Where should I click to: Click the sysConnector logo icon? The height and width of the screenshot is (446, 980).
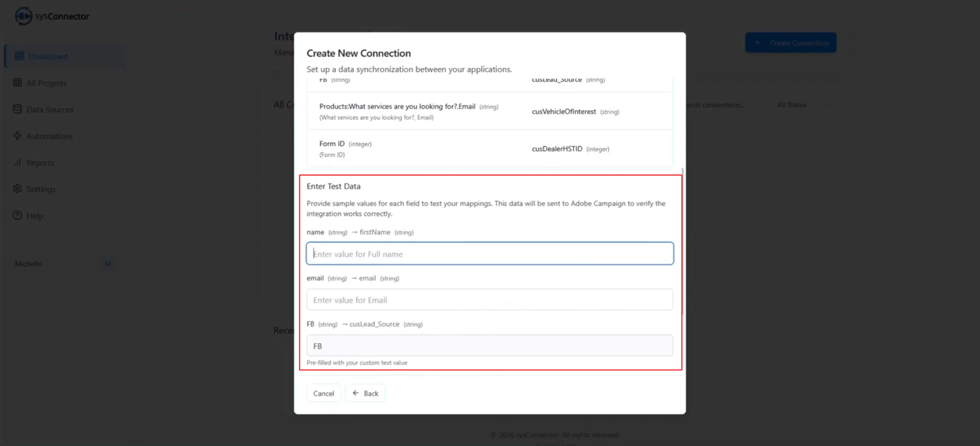pyautogui.click(x=23, y=16)
